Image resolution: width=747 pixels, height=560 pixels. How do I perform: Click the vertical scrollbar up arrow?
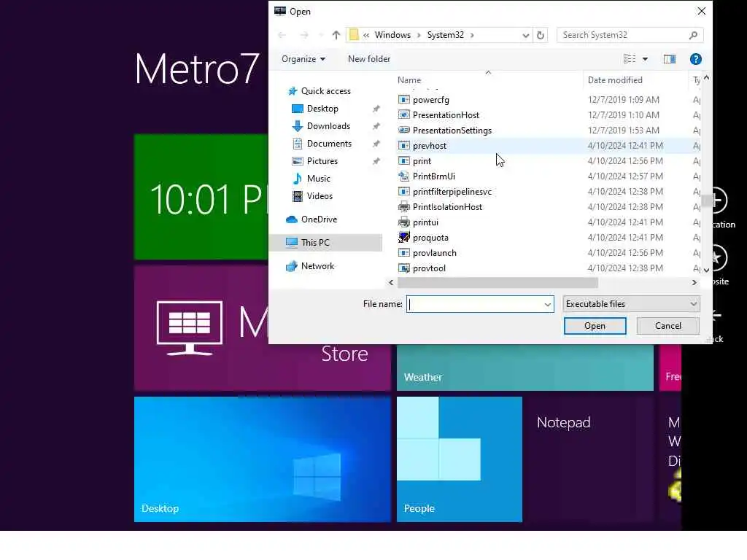[706, 77]
